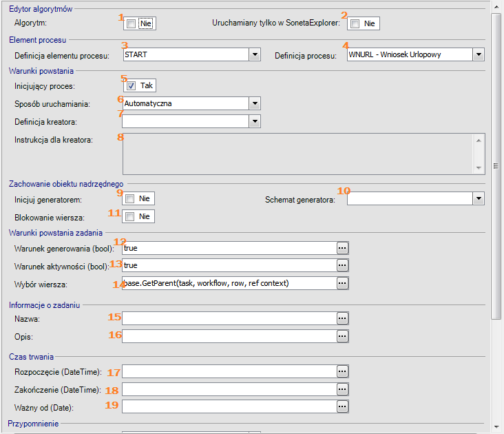Click the Warunek generowania (bool) field

pyautogui.click(x=229, y=248)
